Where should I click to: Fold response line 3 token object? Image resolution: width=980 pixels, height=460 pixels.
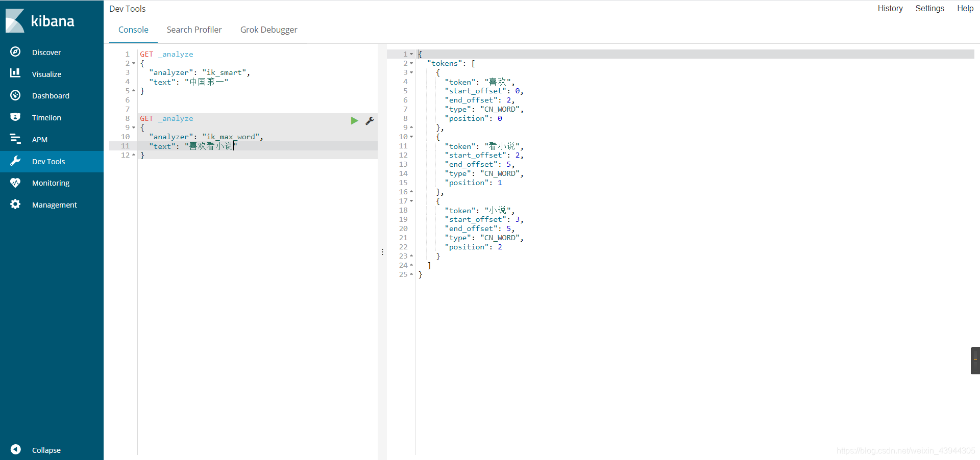click(x=411, y=72)
